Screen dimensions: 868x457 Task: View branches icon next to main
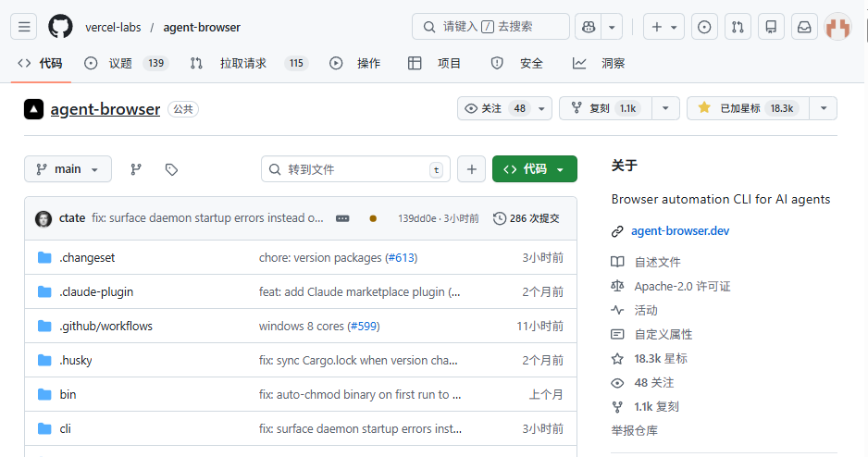click(136, 169)
